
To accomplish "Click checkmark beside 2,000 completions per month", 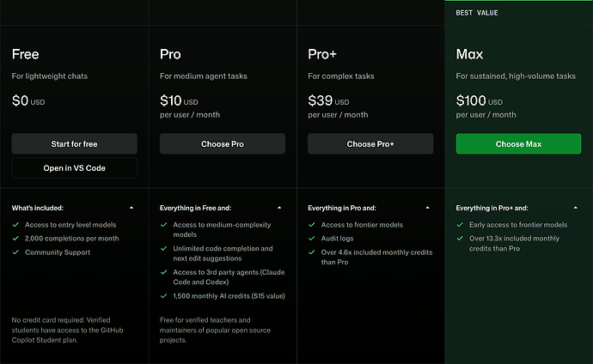I will (15, 239).
